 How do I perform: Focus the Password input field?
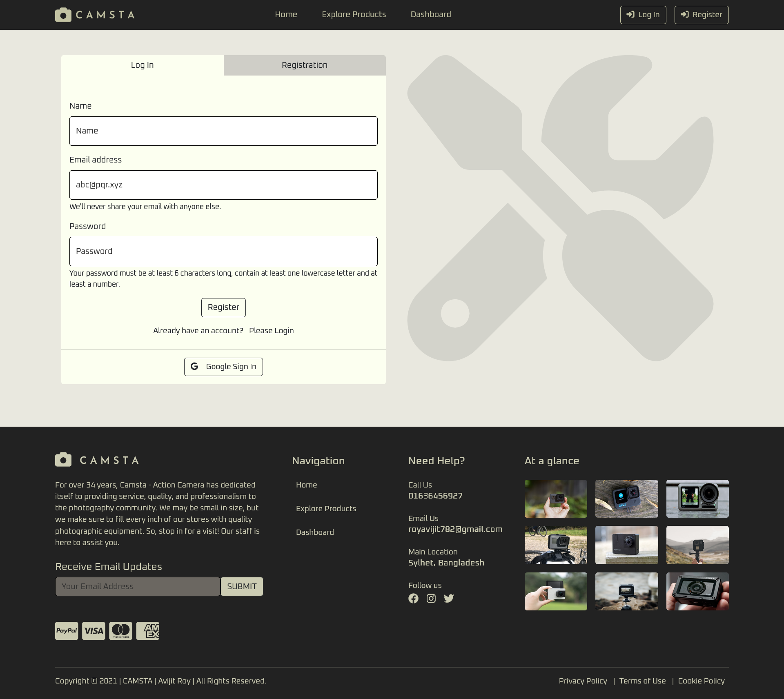[223, 252]
